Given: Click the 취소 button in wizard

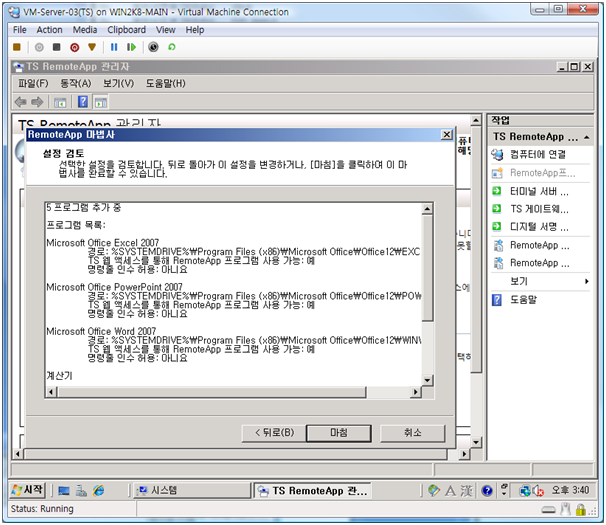Looking at the screenshot, I should [x=412, y=433].
